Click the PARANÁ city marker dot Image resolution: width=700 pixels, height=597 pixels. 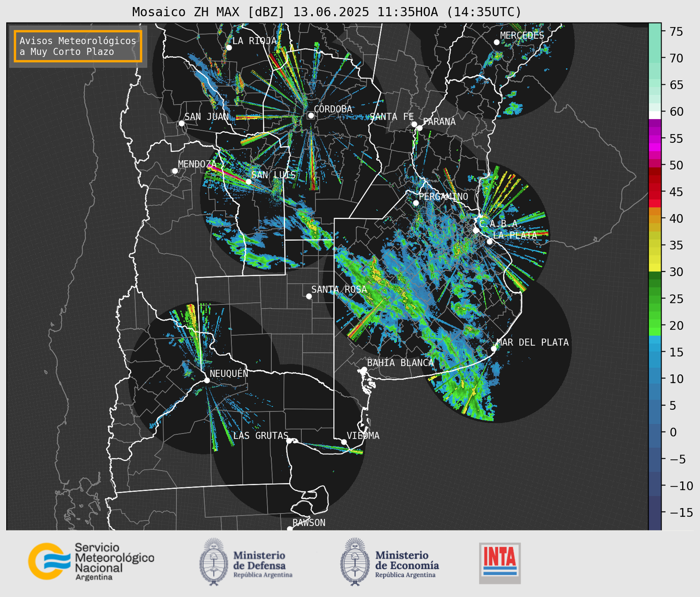pyautogui.click(x=420, y=128)
